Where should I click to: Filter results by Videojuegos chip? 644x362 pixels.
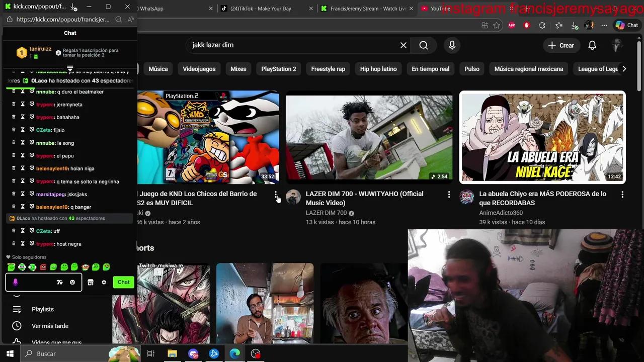click(199, 69)
